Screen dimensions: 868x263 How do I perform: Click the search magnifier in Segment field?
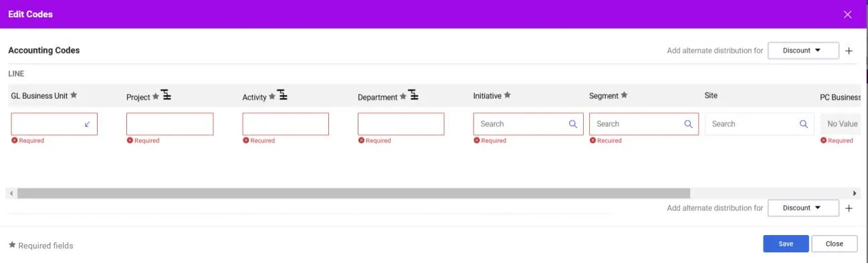click(x=689, y=124)
